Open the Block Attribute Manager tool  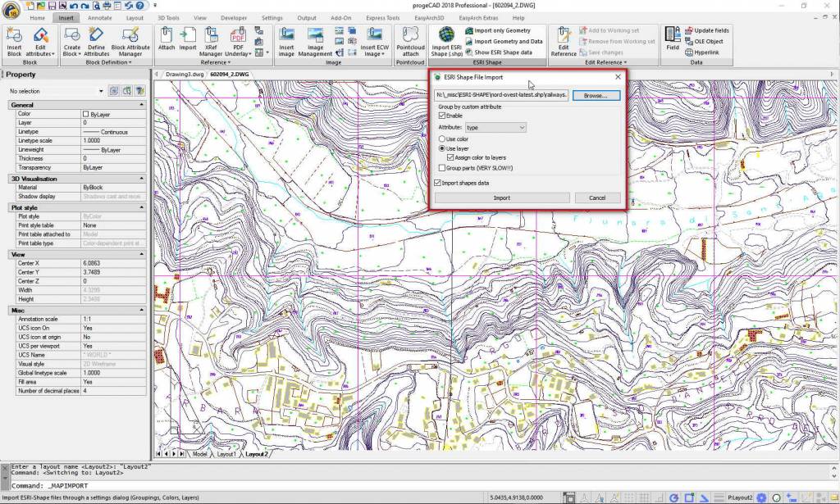(x=130, y=41)
